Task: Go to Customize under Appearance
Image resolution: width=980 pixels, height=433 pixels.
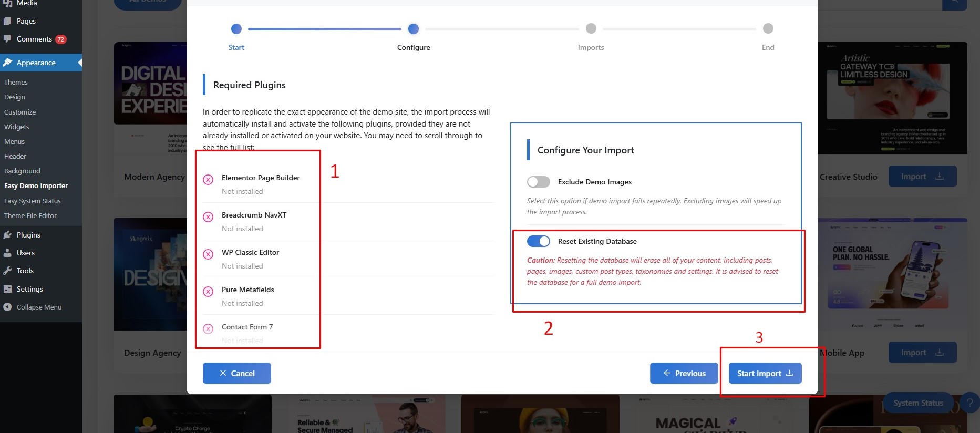Action: tap(20, 112)
